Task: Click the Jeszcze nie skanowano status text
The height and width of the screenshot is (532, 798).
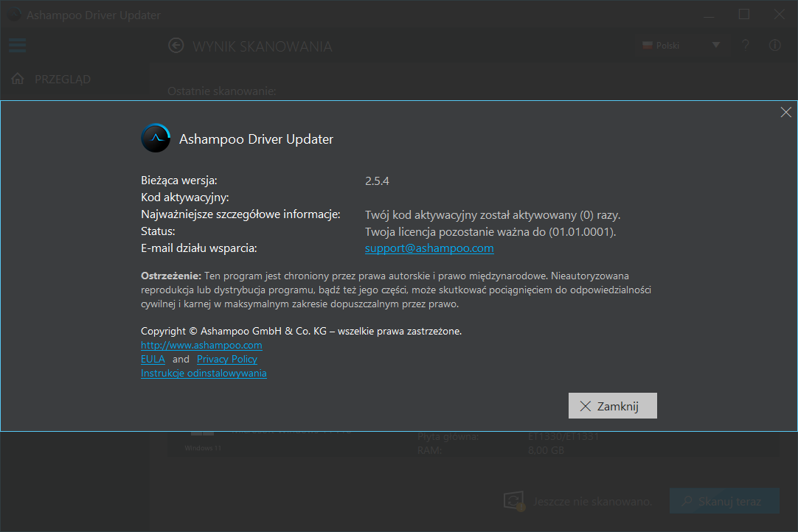Action: click(592, 502)
